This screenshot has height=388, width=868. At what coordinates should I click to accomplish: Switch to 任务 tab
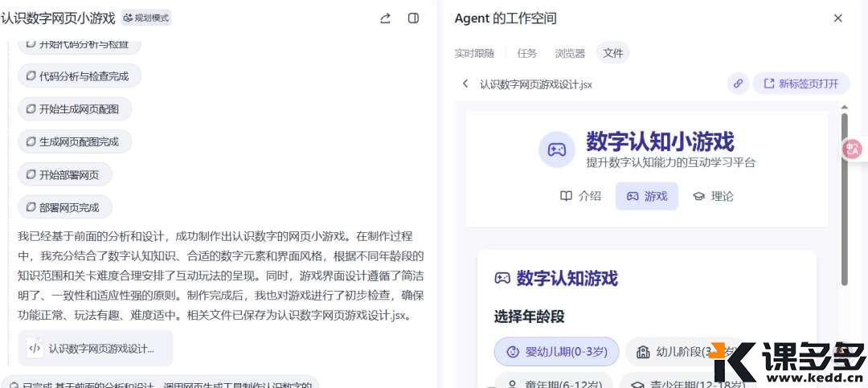(x=527, y=53)
